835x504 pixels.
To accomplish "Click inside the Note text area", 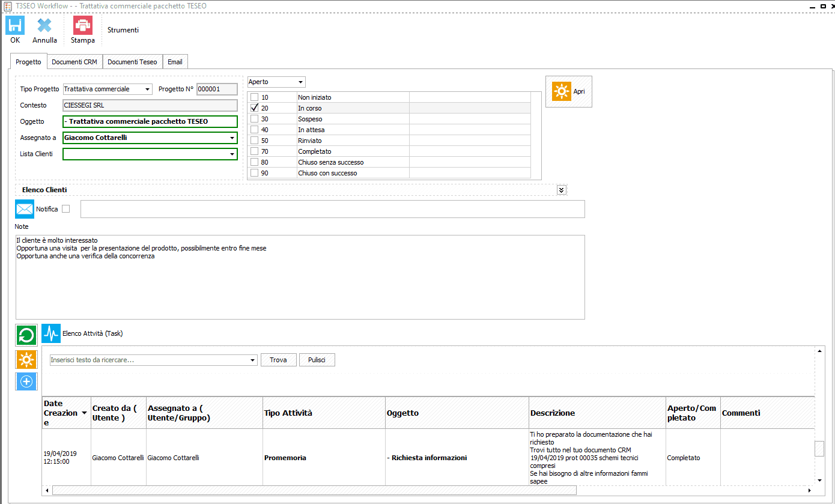I will [300, 277].
